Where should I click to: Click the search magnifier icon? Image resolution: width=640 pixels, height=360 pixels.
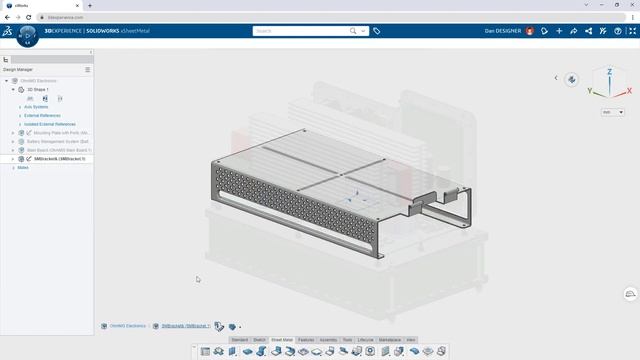coord(353,31)
